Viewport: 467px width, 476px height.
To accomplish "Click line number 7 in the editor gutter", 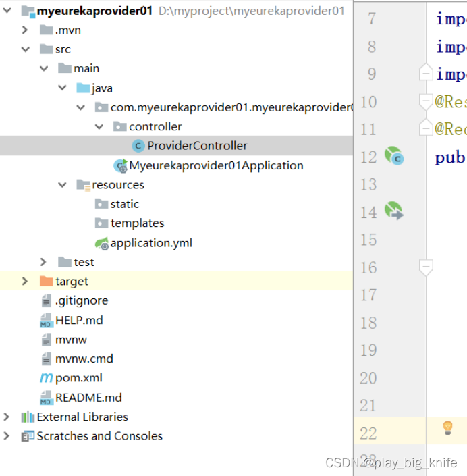I will [x=372, y=19].
